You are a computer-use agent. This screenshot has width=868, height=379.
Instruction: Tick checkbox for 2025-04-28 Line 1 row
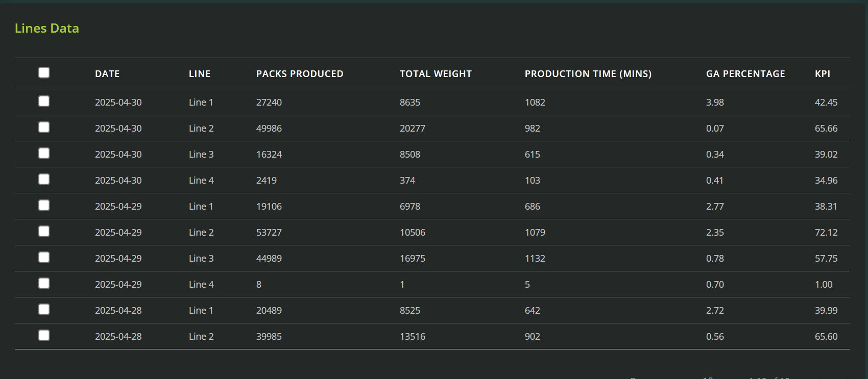point(44,310)
